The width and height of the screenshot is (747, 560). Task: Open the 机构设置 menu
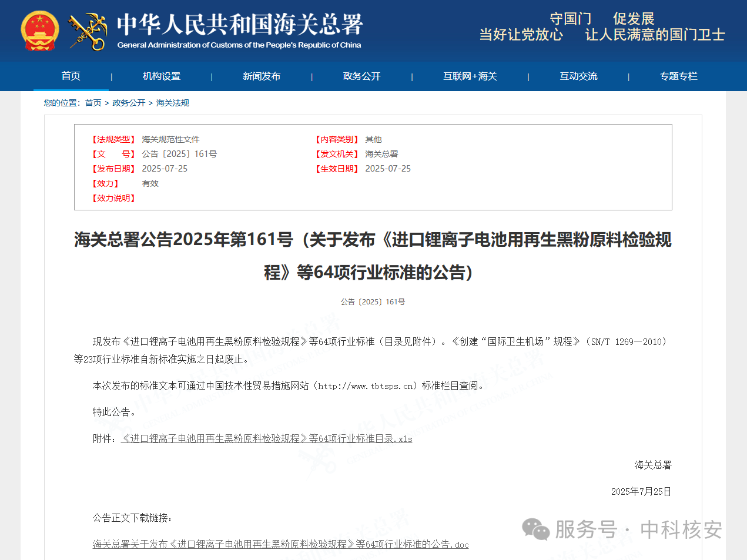click(x=161, y=76)
